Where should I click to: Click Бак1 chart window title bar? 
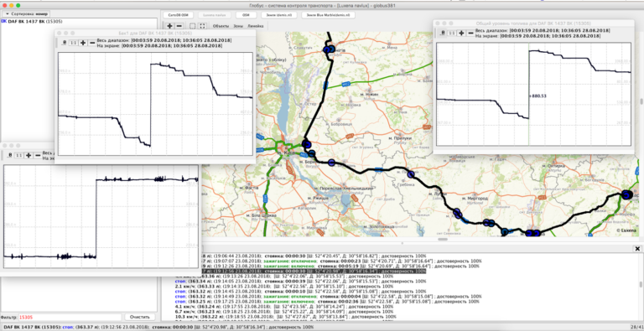[x=155, y=33]
